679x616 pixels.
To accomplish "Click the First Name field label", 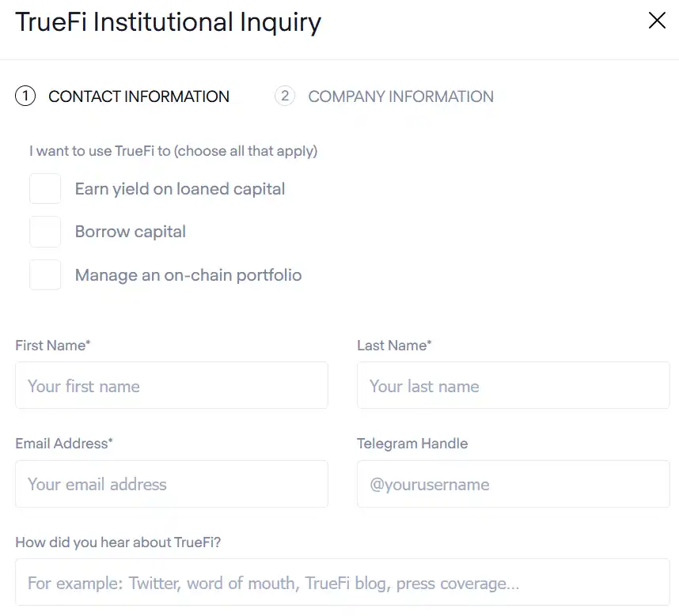I will [53, 346].
